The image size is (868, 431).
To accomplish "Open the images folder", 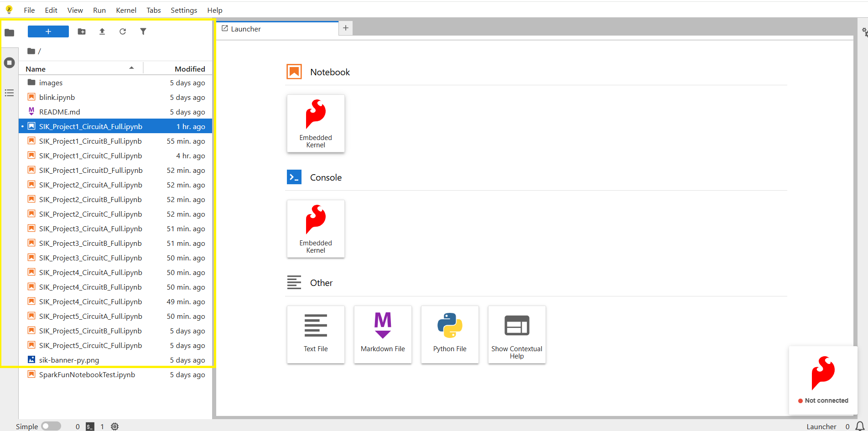I will 51,83.
